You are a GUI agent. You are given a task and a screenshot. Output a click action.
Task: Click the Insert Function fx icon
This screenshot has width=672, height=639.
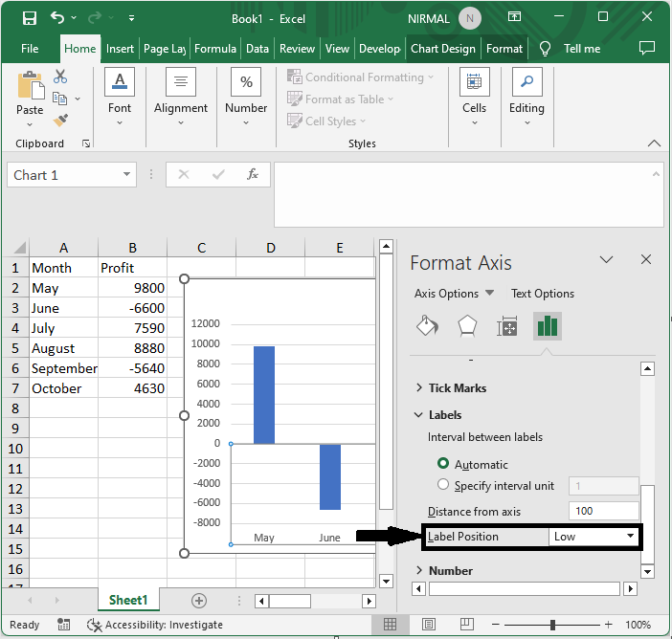pyautogui.click(x=253, y=175)
